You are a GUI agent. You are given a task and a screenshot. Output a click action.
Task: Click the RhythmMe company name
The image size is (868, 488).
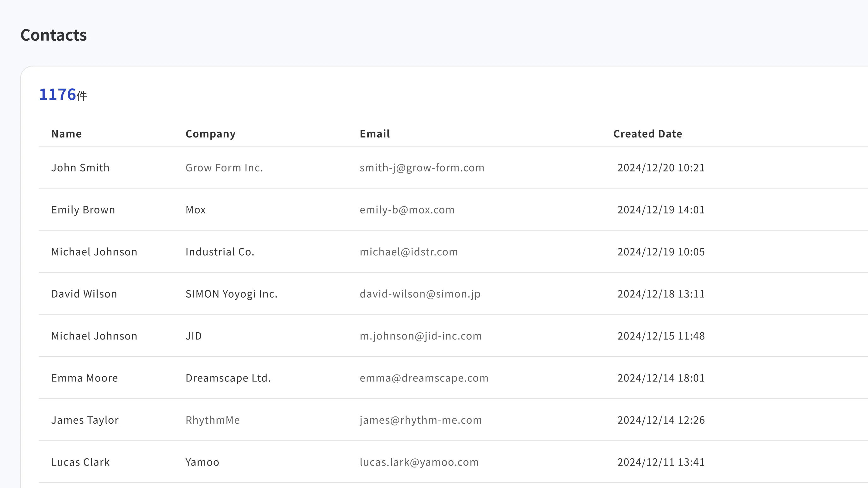[x=213, y=420]
